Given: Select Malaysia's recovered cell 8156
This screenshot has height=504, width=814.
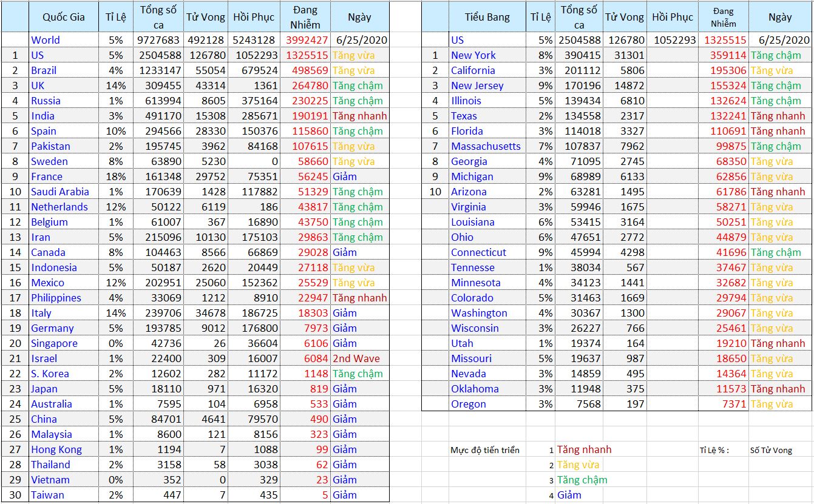Looking at the screenshot, I should 254,434.
